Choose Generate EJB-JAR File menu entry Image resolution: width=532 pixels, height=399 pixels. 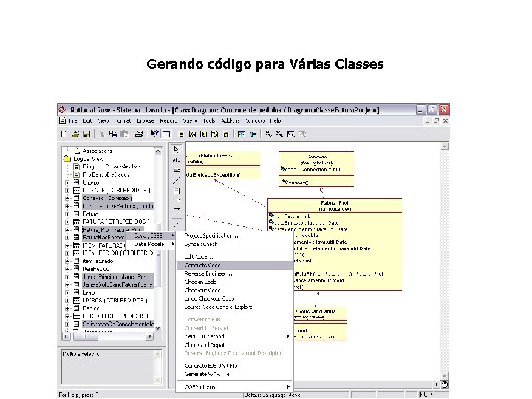[234, 366]
